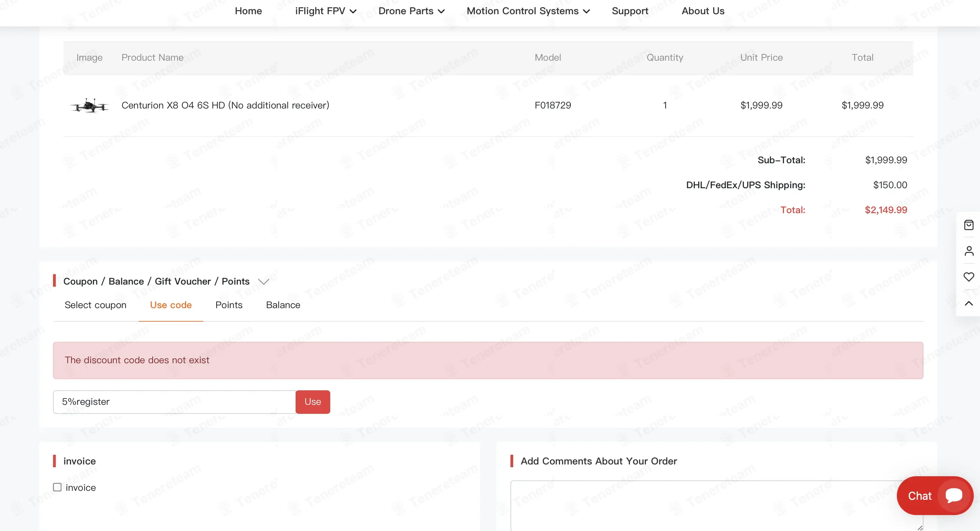This screenshot has width=980, height=531.
Task: Go to the Home menu item
Action: click(x=248, y=11)
